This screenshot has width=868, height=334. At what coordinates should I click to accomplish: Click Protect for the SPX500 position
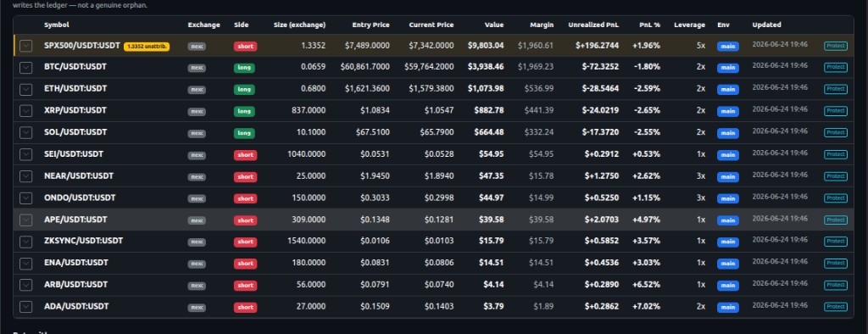(835, 46)
